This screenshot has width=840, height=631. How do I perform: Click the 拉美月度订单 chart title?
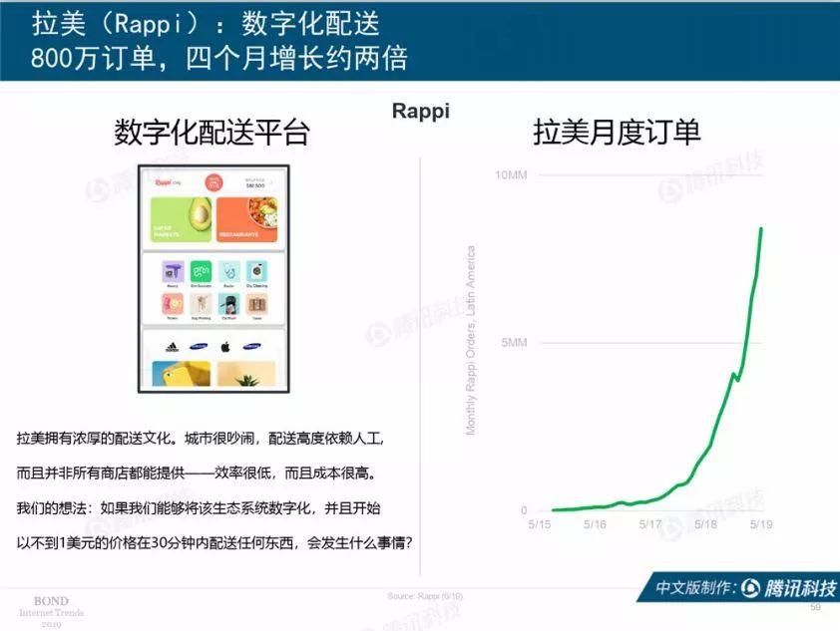(617, 133)
